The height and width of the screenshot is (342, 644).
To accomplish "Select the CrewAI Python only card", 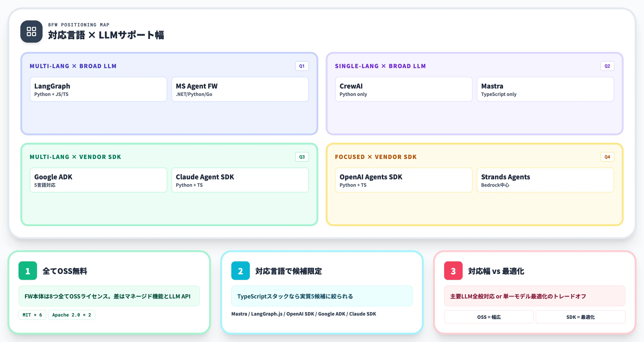I will pos(404,89).
